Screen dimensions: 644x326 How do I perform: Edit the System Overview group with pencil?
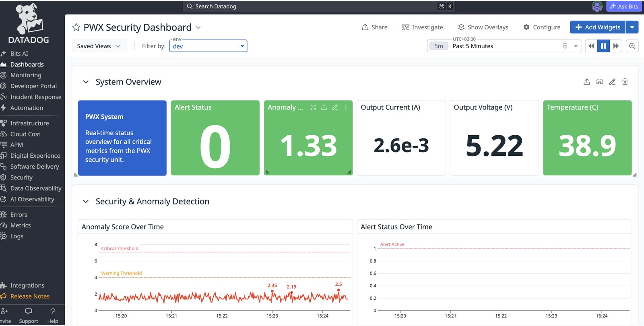pos(612,82)
